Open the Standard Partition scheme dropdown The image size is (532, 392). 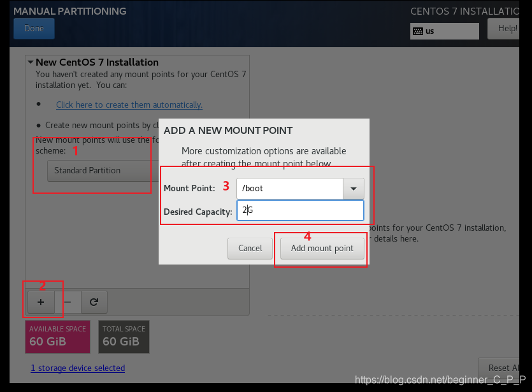103,171
